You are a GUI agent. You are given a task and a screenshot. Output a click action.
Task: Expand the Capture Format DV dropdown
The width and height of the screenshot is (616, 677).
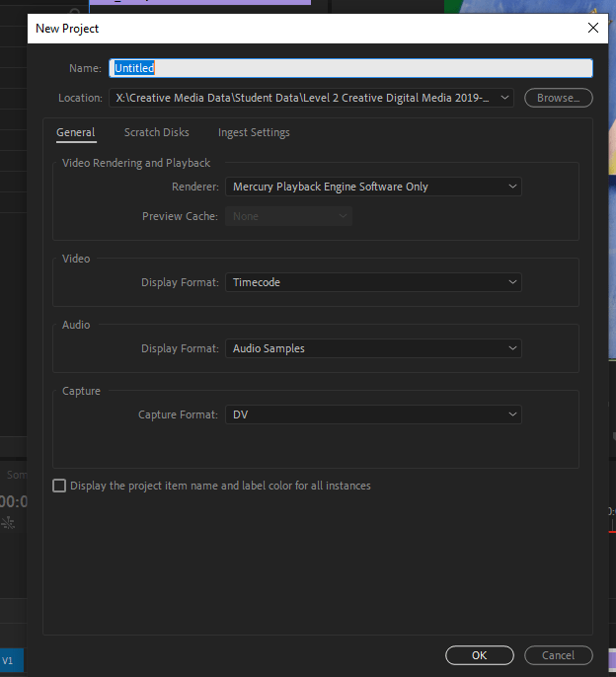tap(373, 414)
